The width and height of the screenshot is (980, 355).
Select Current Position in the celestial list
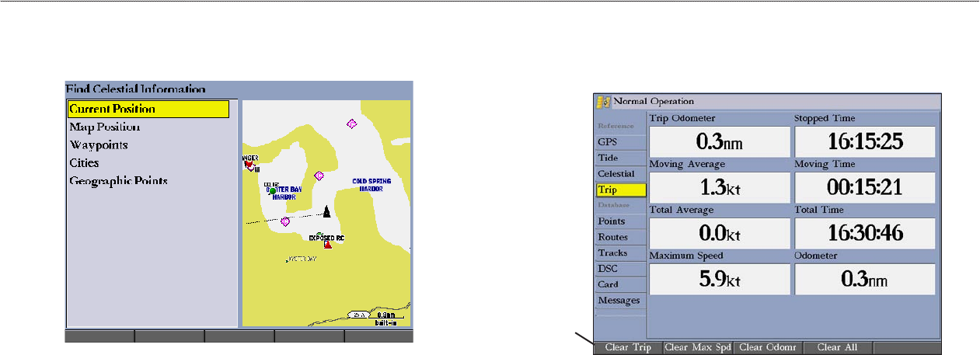(x=148, y=110)
